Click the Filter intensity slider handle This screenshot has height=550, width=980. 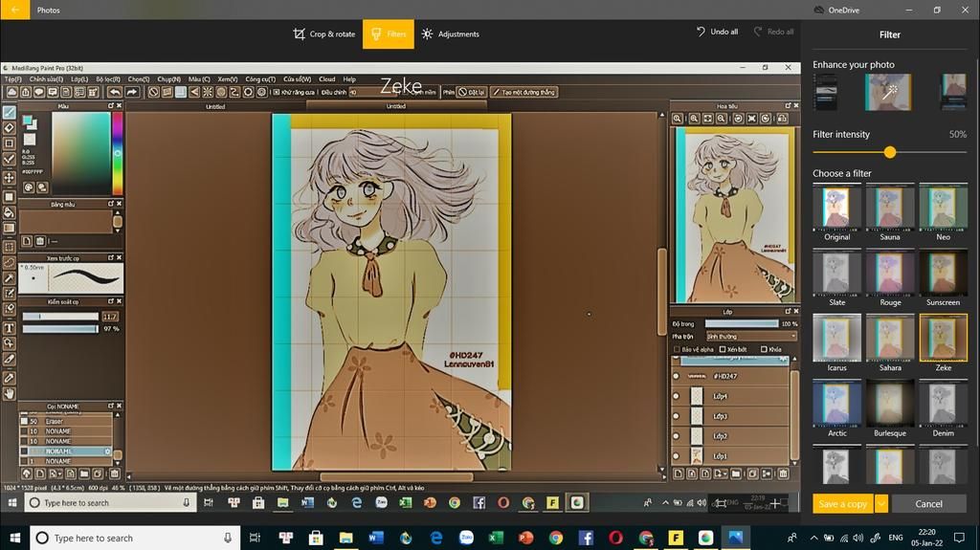pos(890,152)
